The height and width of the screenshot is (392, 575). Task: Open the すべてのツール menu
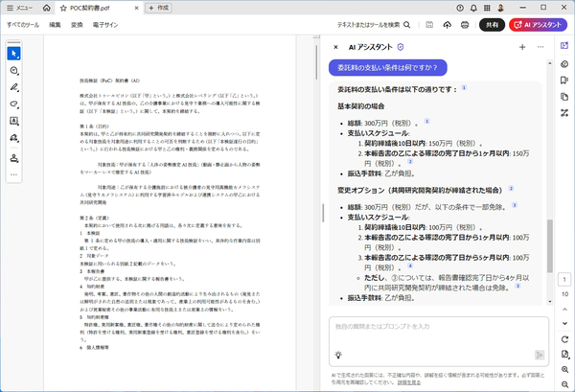22,24
